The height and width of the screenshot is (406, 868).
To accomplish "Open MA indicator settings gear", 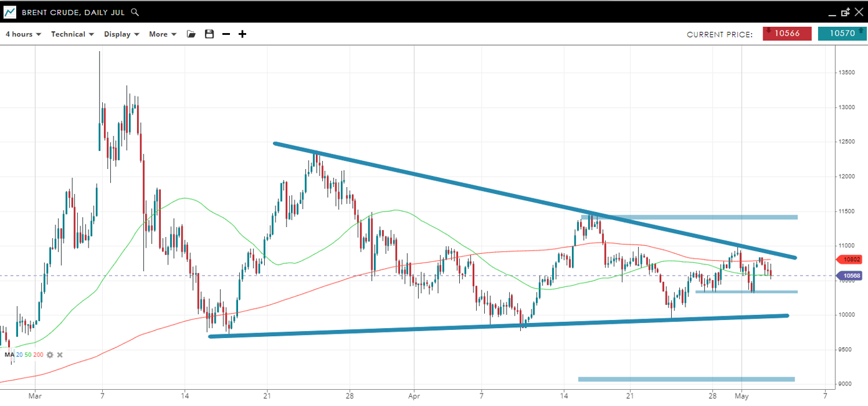I will point(50,355).
